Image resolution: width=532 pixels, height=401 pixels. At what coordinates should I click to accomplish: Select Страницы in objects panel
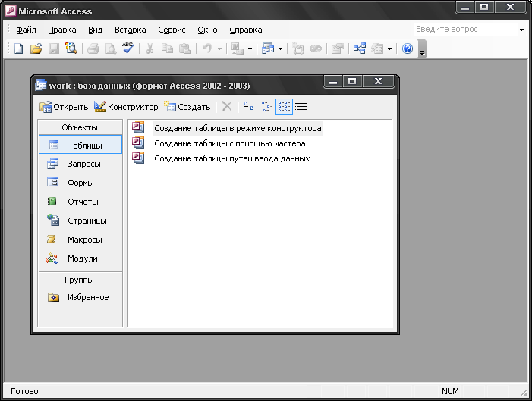point(80,221)
